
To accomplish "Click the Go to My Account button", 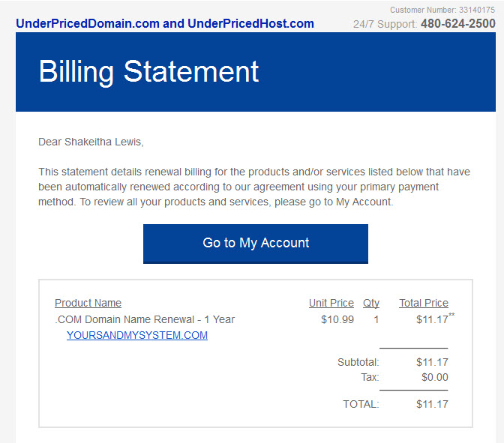I will click(256, 244).
